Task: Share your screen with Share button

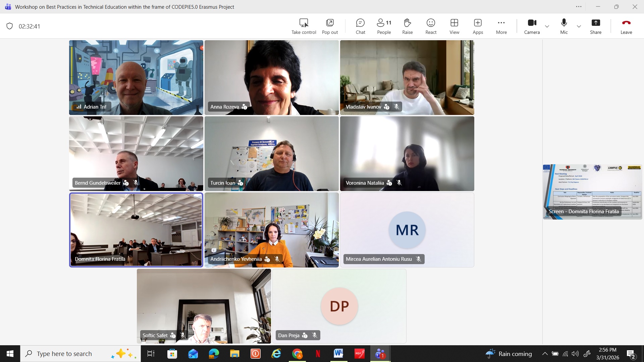Action: (x=595, y=26)
